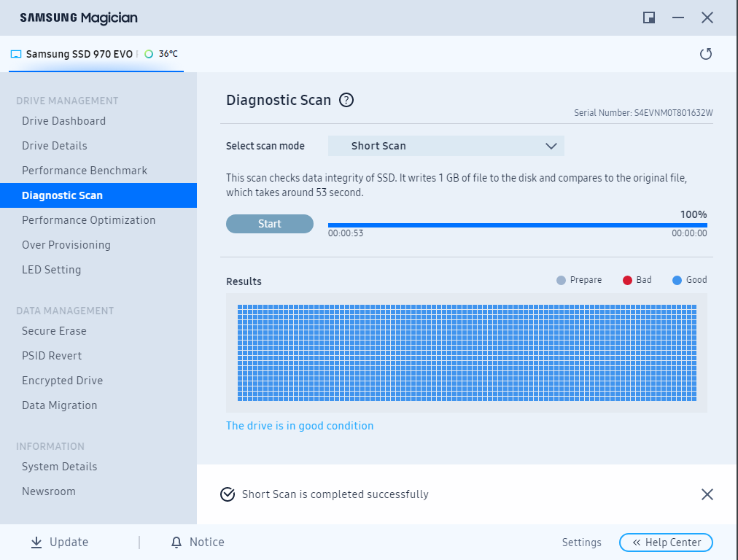Click the remaining time 00:00:00

(x=689, y=233)
